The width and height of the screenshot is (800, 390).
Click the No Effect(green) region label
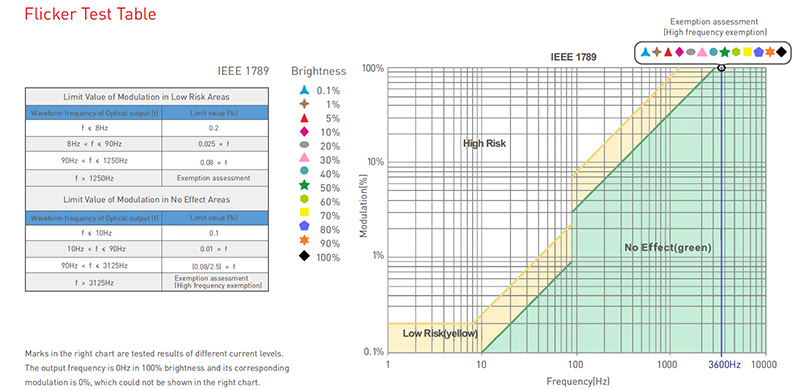coord(668,248)
